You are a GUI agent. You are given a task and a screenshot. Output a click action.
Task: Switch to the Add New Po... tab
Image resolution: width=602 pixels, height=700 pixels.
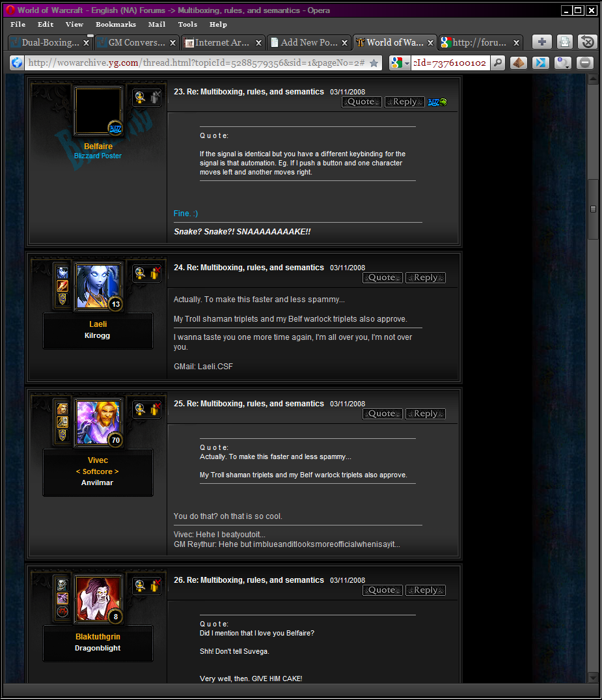308,42
